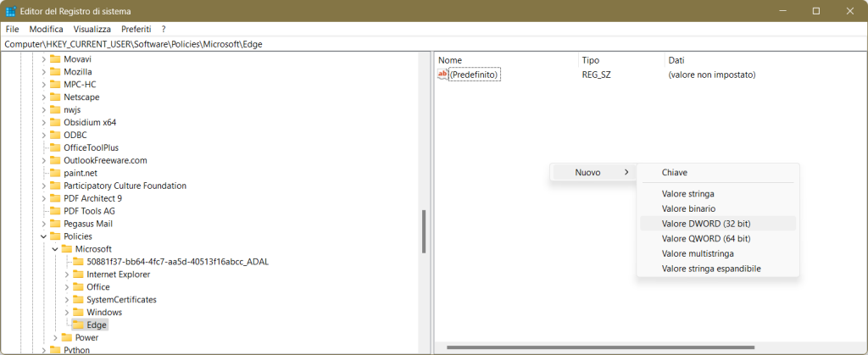Viewport: 868px width, 355px height.
Task: Select Chiave in the Nuovo submenu
Action: pos(675,173)
